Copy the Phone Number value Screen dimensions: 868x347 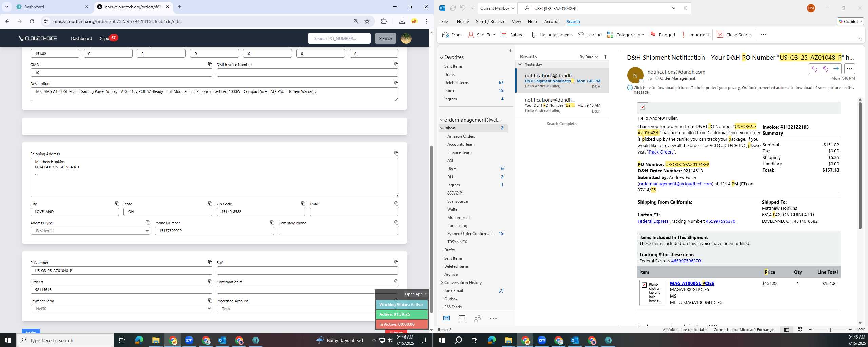[272, 222]
